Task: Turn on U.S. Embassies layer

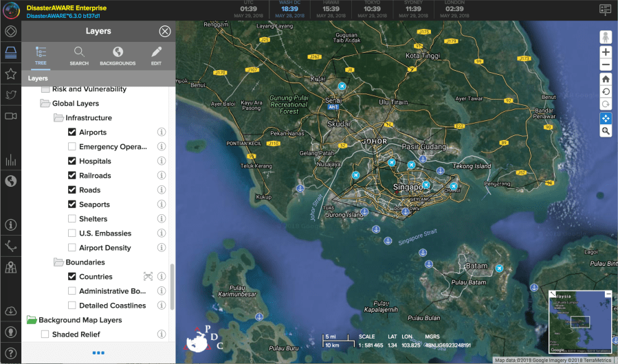Action: [x=72, y=234]
